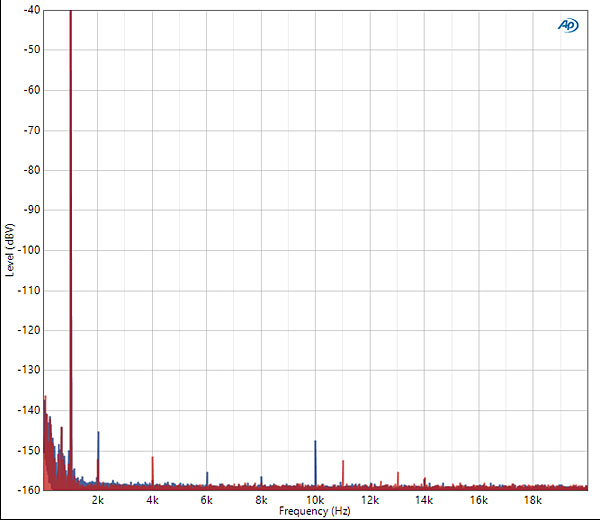Screen dimensions: 600x520
Task: Click the 2k tick label on frequency axis
Action: 98,500
